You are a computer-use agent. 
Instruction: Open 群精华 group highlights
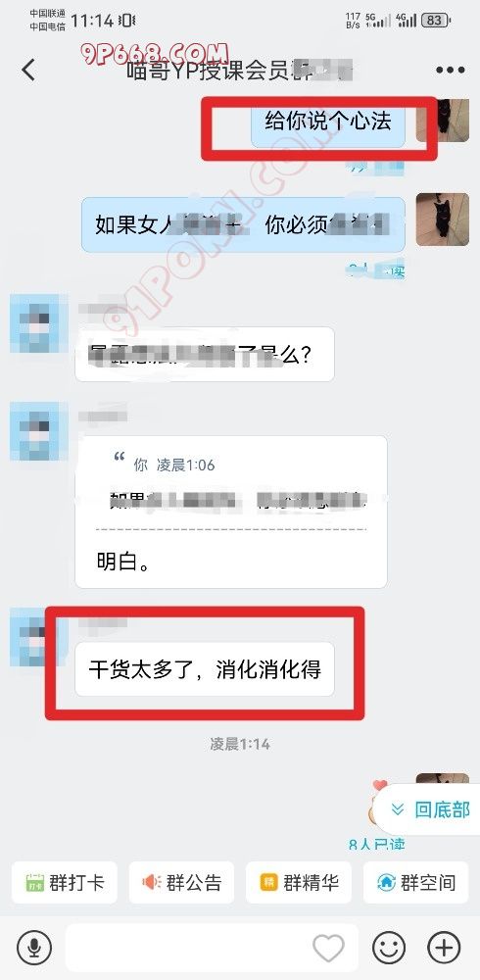tap(298, 882)
